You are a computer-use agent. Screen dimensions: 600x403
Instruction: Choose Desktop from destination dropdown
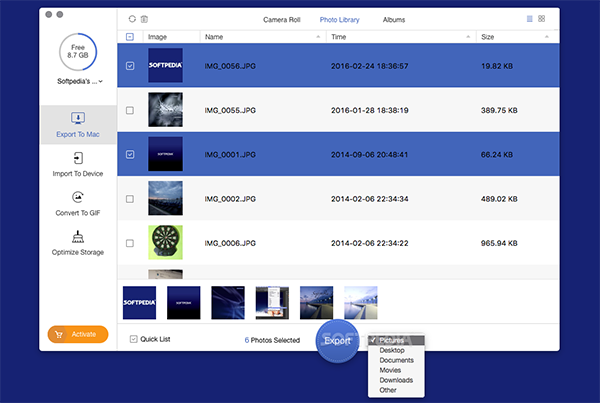(x=393, y=350)
